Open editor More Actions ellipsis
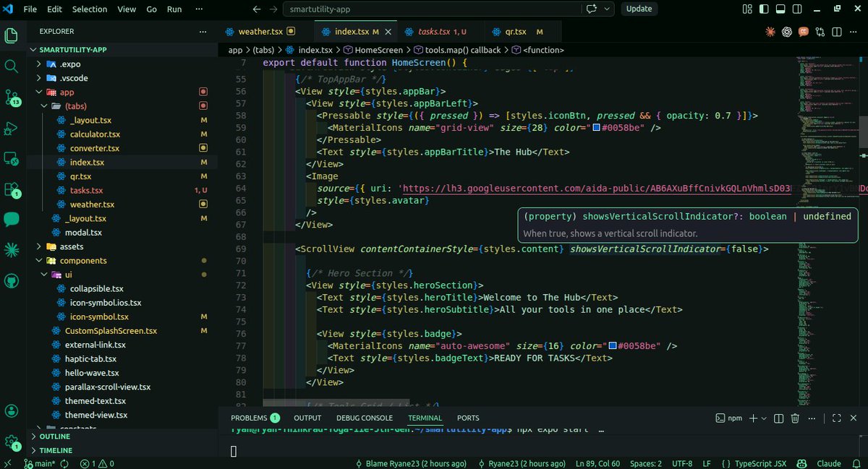868x469 pixels. click(853, 32)
